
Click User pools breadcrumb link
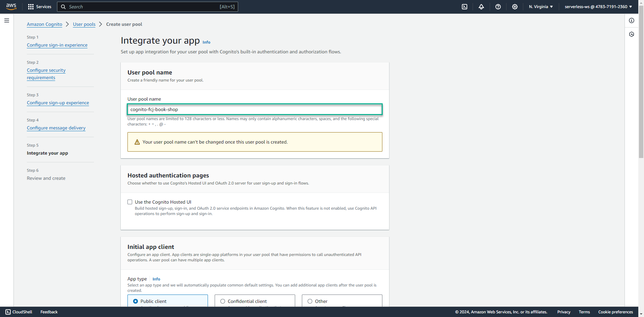coord(84,24)
